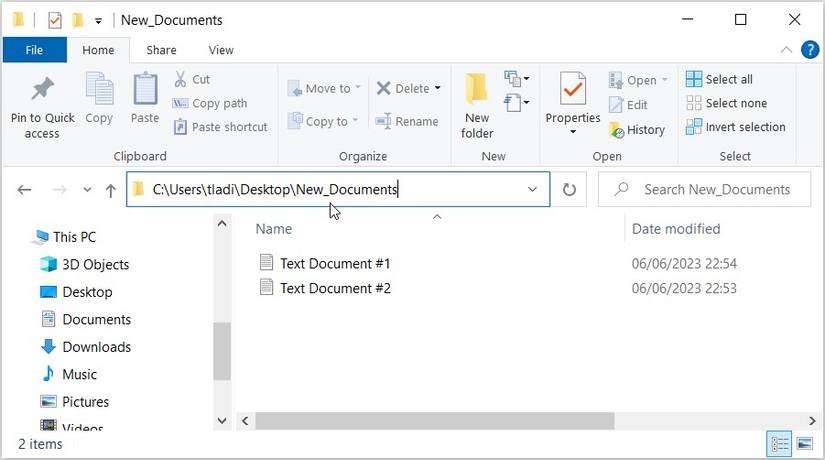Open the Properties icon in ribbon
This screenshot has width=825, height=460.
[572, 90]
